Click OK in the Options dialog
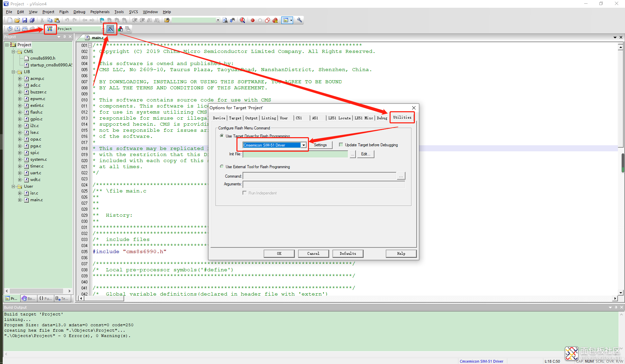This screenshot has height=364, width=625. 279,253
